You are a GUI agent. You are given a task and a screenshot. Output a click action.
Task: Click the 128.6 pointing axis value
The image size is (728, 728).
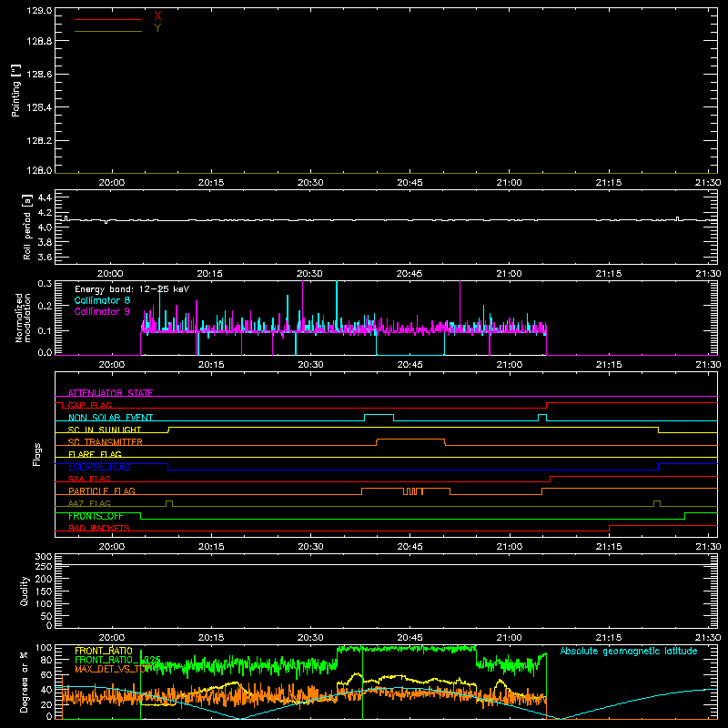pos(39,75)
